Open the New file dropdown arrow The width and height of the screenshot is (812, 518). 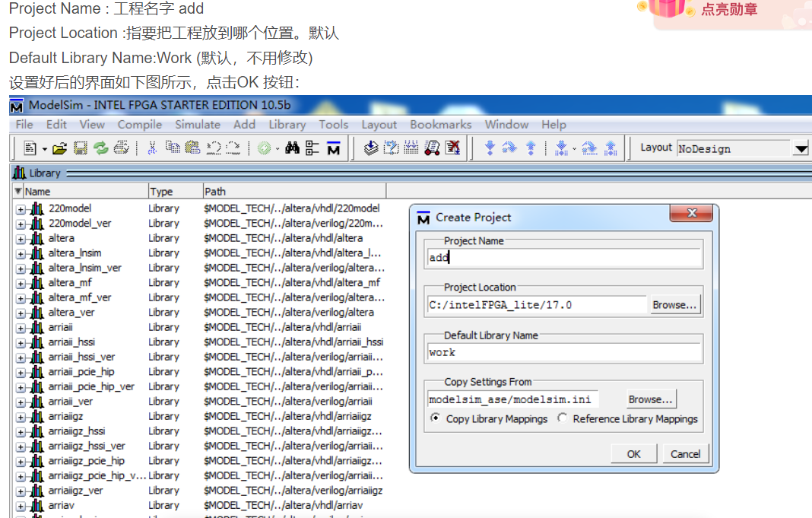(45, 149)
